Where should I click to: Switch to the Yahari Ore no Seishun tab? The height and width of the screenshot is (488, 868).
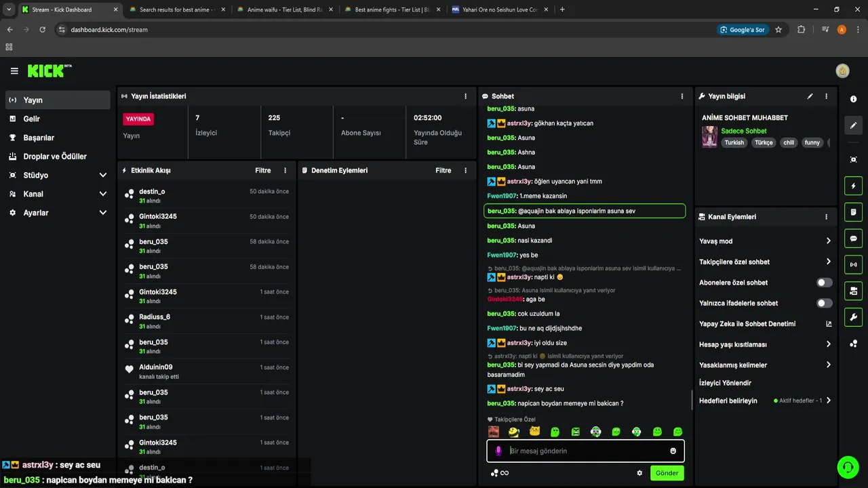point(498,9)
